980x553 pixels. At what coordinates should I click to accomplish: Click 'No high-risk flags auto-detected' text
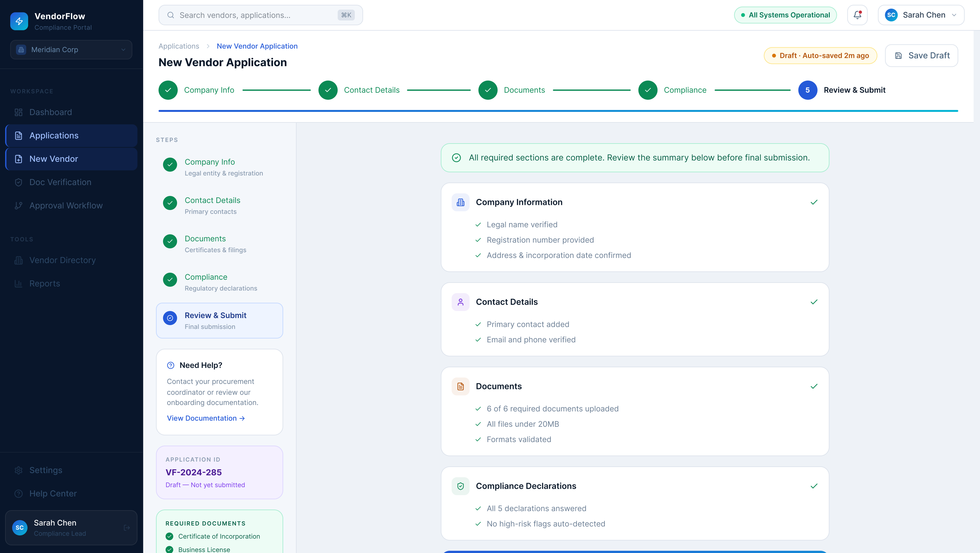coord(546,524)
